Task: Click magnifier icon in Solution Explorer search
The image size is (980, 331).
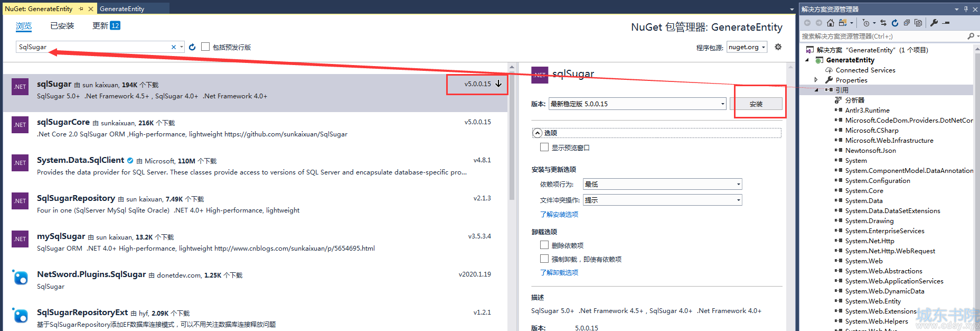Action: point(970,36)
